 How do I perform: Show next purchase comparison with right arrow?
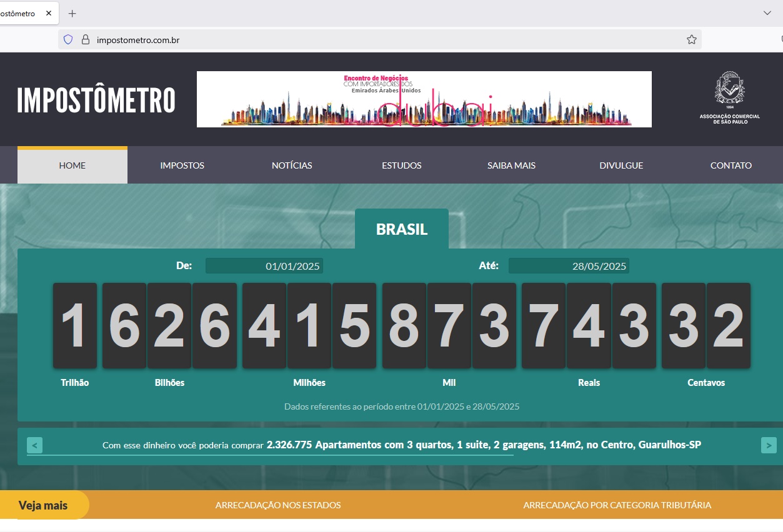(769, 446)
